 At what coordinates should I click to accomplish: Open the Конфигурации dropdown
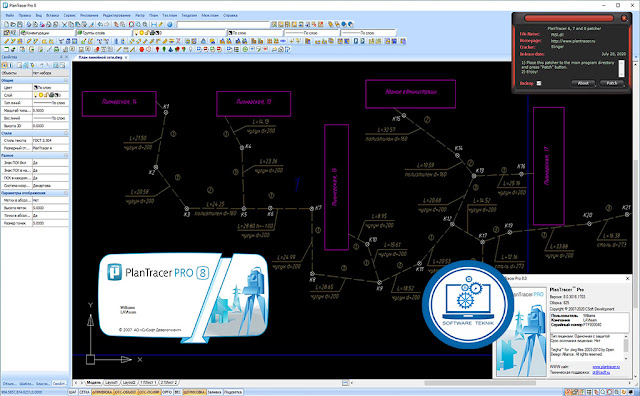coord(47,33)
